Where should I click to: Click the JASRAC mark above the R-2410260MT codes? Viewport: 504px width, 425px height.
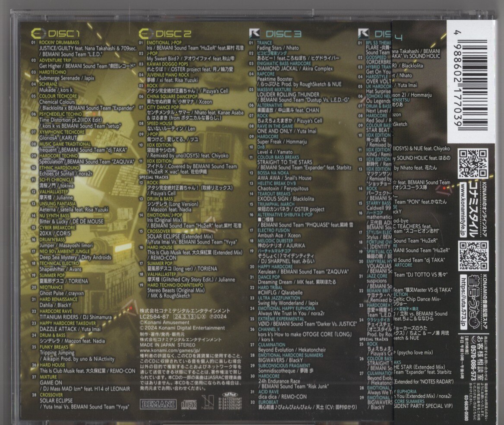coord(229,394)
